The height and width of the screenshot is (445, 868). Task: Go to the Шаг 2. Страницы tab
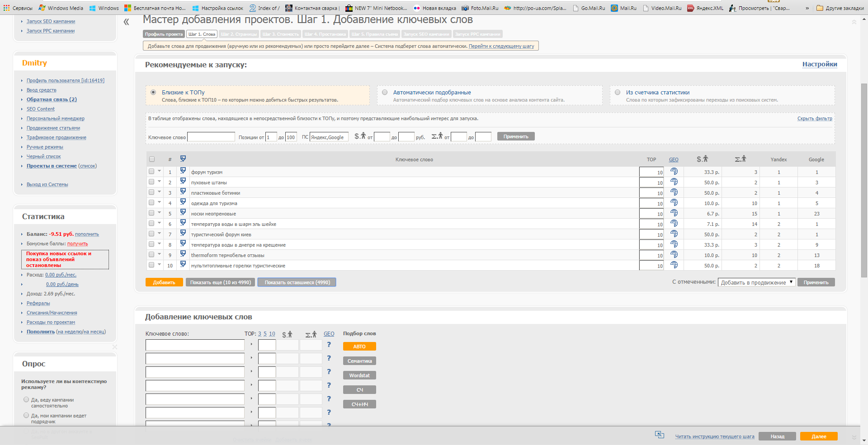(239, 34)
